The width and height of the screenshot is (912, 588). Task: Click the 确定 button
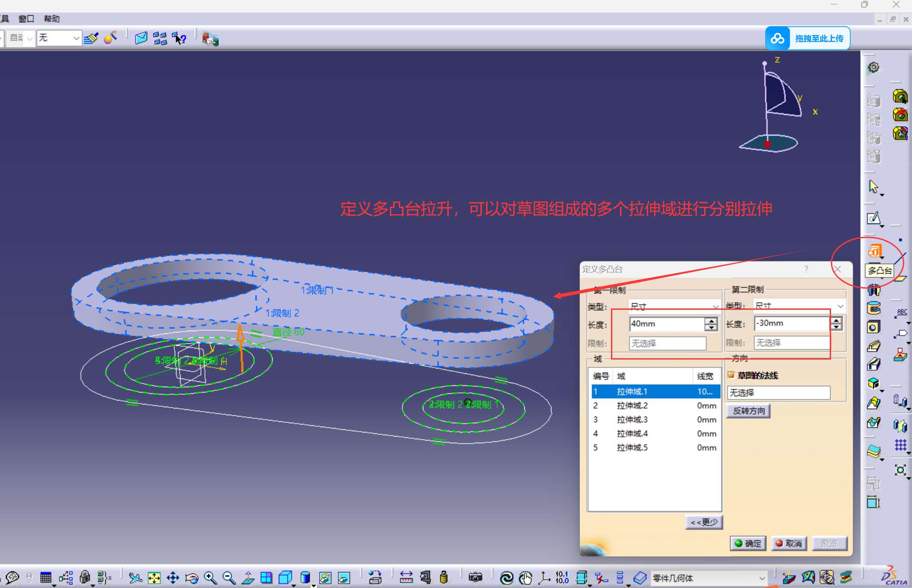pos(748,543)
